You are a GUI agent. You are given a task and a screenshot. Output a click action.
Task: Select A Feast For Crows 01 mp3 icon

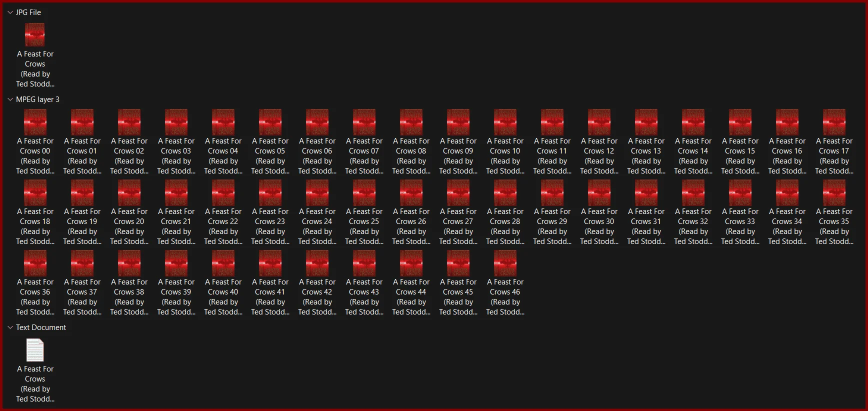[x=82, y=122]
